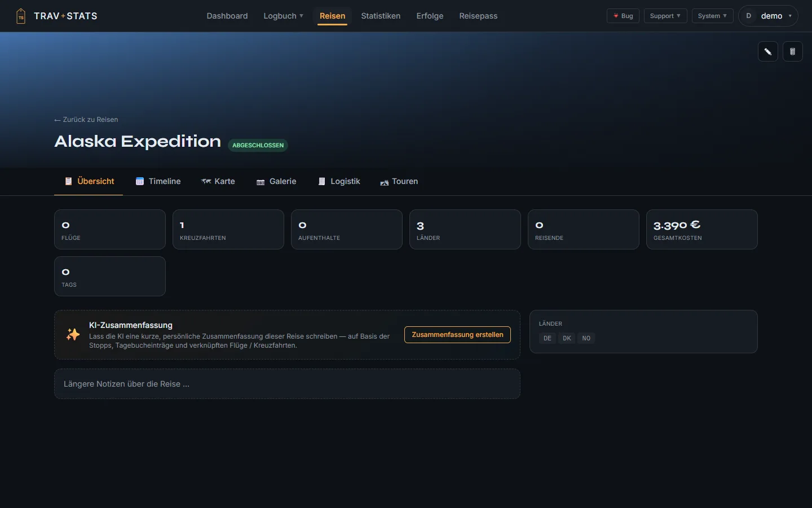Open the Reisen navigation item
This screenshot has height=508, width=812.
point(333,16)
